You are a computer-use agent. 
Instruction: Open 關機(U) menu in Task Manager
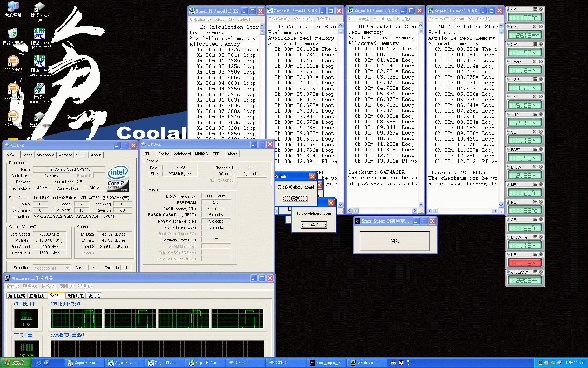[66, 286]
